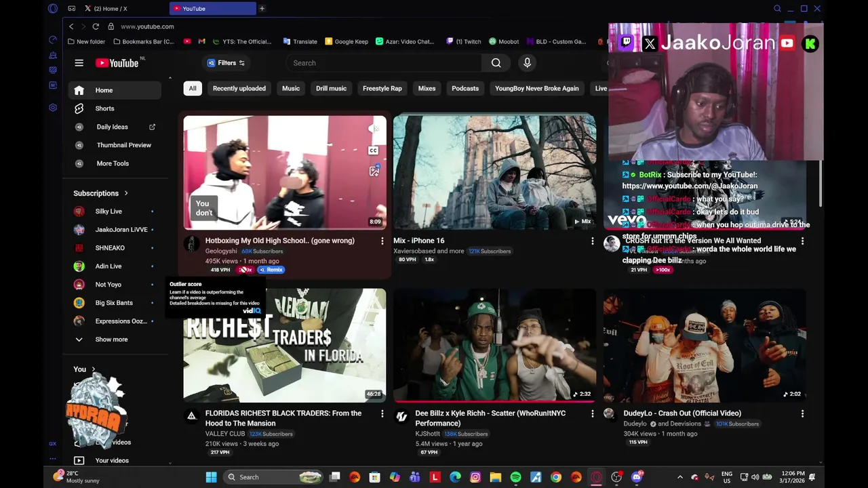Open a new tab with the plus button

[x=262, y=8]
